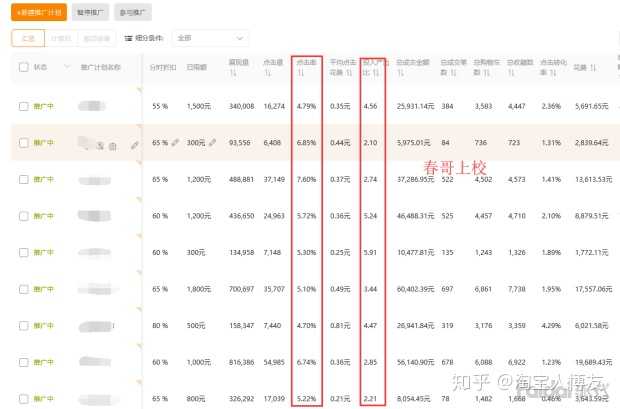Check the row with 134,958 impressions
The image size is (620, 409).
point(24,252)
